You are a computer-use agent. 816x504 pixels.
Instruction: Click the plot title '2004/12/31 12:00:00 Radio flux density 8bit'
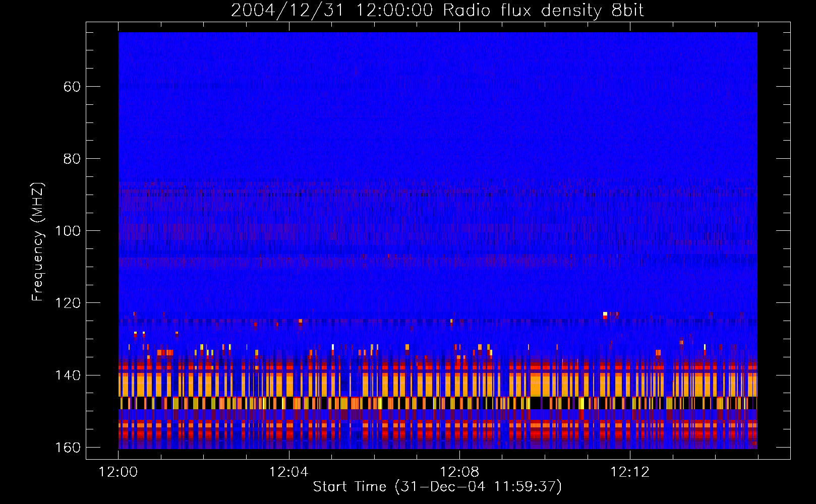[437, 11]
